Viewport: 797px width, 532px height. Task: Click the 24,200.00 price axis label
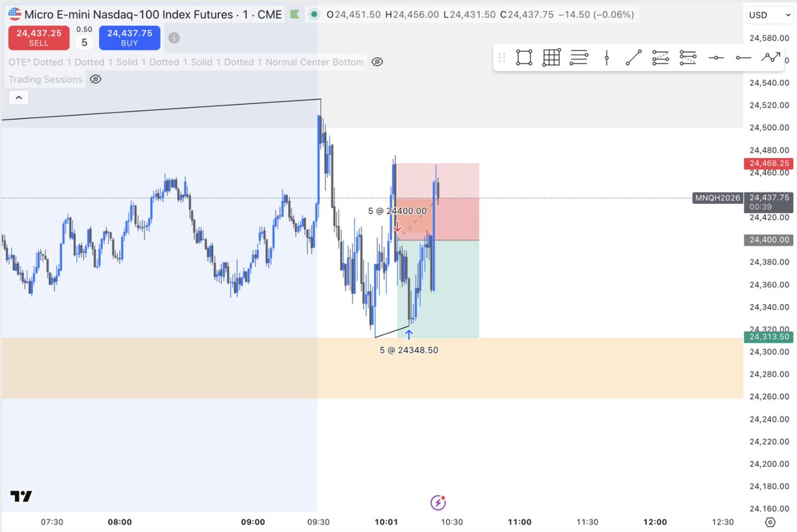click(770, 464)
